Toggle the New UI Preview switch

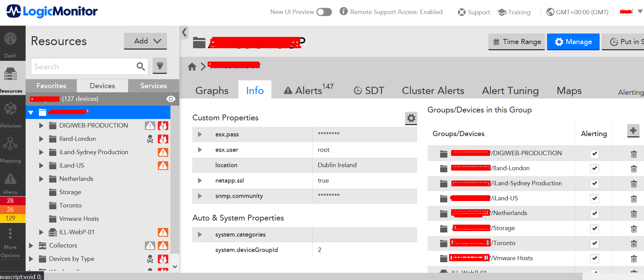coord(324,12)
